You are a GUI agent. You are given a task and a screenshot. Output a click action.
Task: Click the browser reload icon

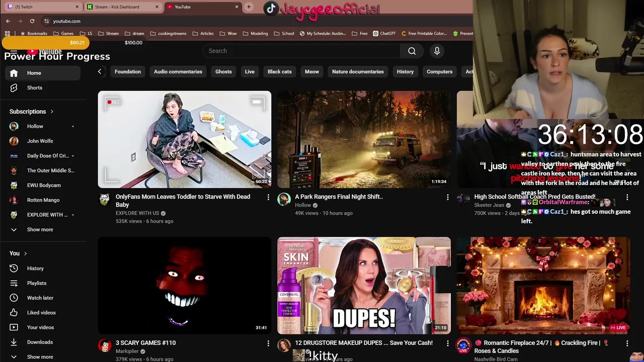[x=32, y=21]
